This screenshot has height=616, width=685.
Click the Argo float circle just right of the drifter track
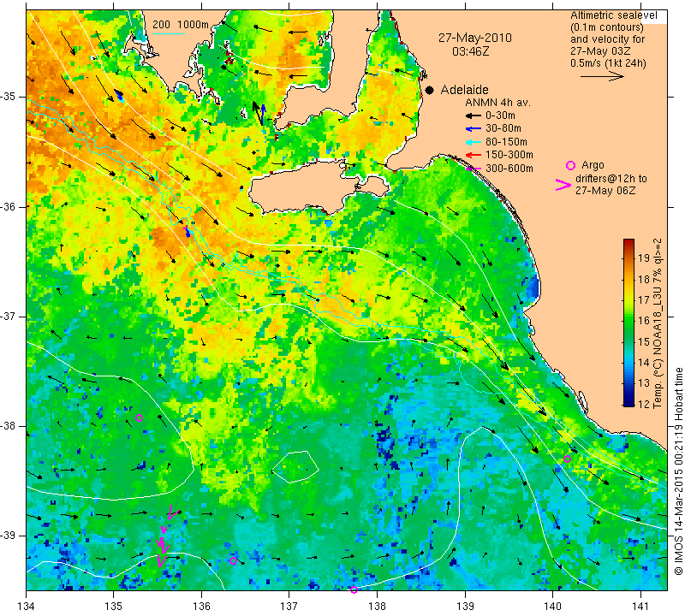tap(233, 561)
